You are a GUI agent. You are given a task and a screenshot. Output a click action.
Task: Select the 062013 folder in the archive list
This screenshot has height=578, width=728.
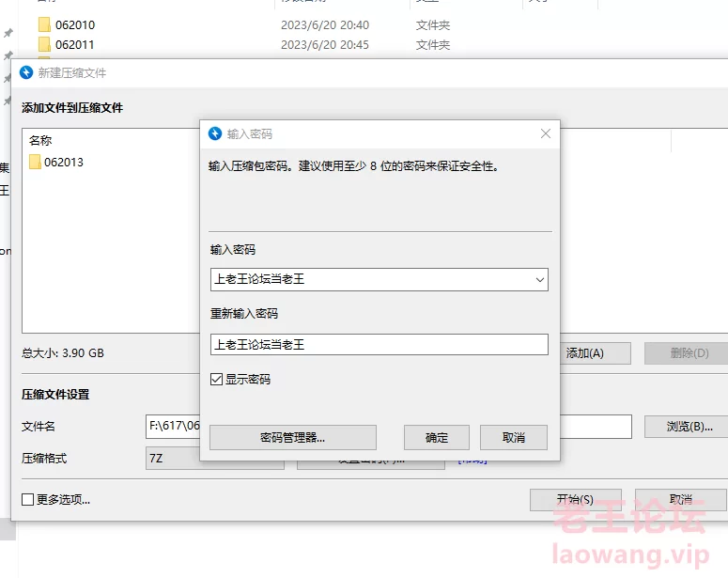[x=55, y=163]
